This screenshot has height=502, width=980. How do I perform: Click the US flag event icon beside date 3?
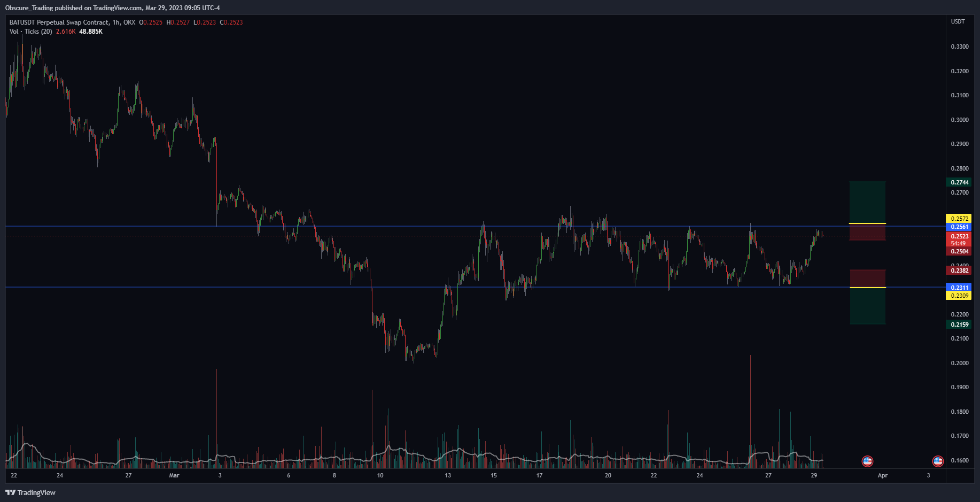point(938,461)
